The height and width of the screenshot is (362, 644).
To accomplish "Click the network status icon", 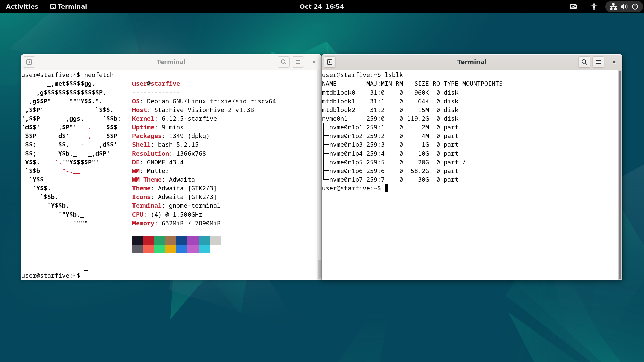I will [613, 7].
